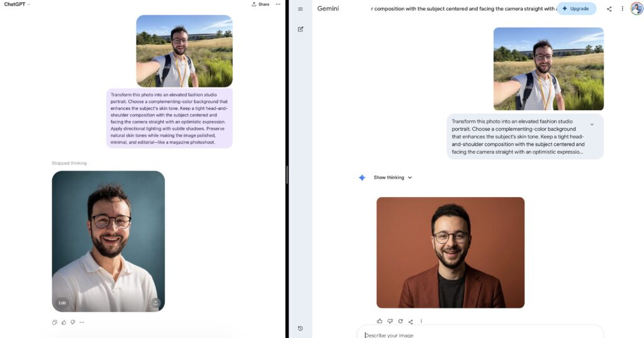Expand the truncated Gemini prompt text
The height and width of the screenshot is (338, 644).
pyautogui.click(x=592, y=124)
